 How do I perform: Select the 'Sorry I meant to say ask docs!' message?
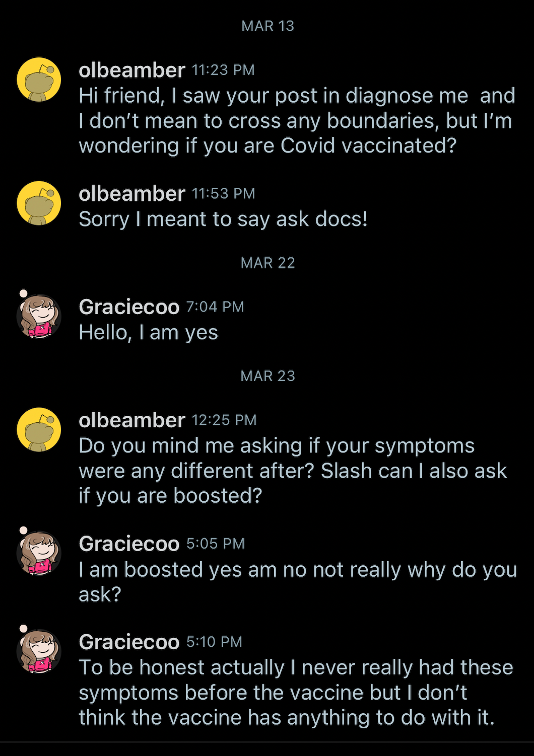223,219
